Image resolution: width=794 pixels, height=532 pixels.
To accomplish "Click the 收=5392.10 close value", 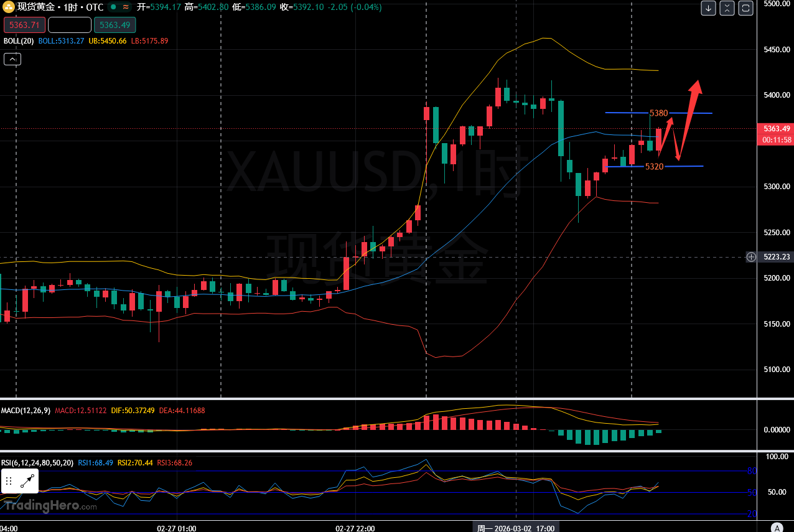I will pyautogui.click(x=302, y=7).
